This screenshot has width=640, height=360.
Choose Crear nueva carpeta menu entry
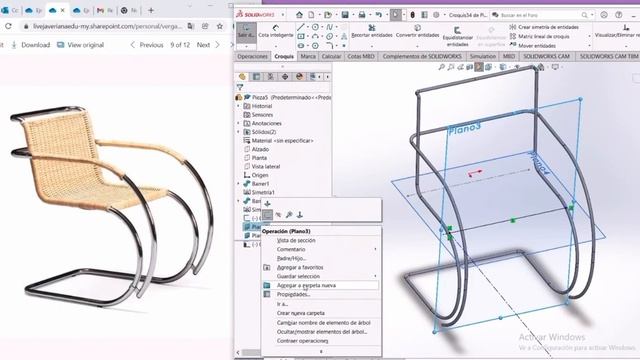[300, 313]
